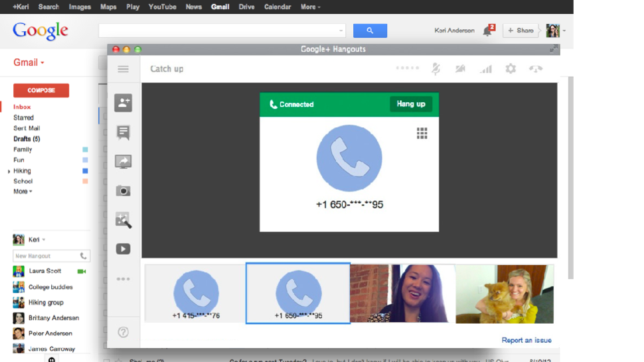
Task: Select the +1 415 caller thumbnail
Action: tap(195, 294)
